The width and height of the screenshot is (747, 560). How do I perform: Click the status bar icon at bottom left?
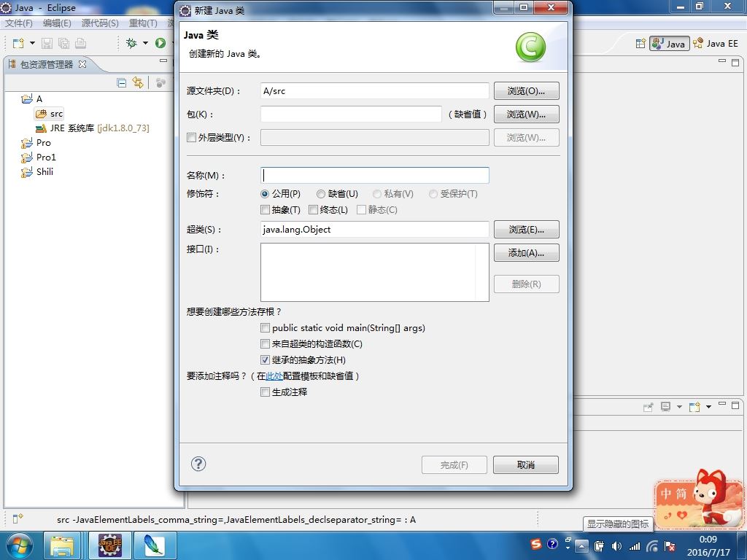pyautogui.click(x=18, y=519)
